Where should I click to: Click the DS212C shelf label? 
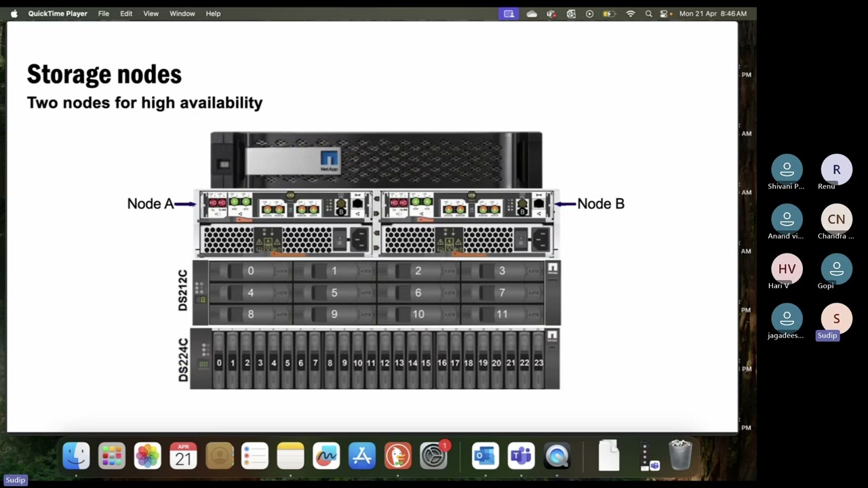pyautogui.click(x=182, y=290)
